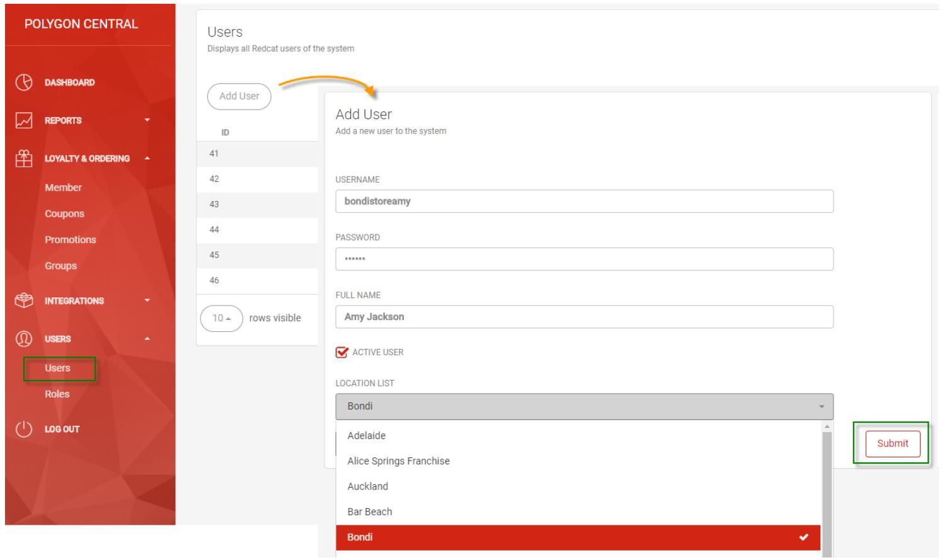This screenshot has width=947, height=560.
Task: Expand the Integrations menu arrow
Action: tap(147, 300)
